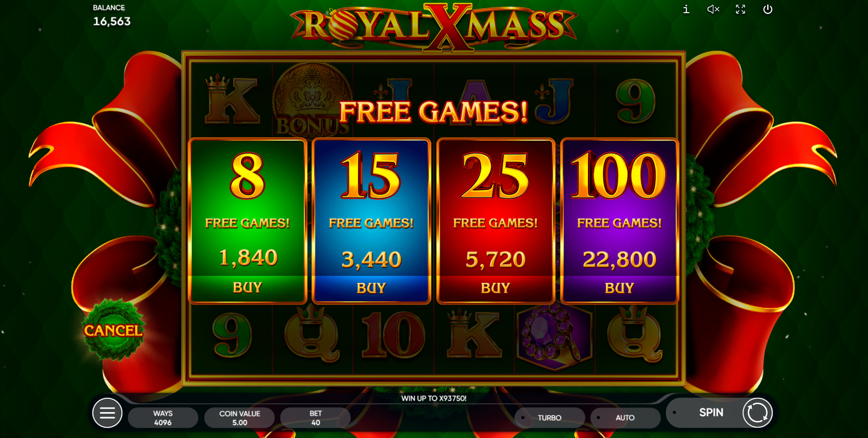The height and width of the screenshot is (438, 868).
Task: Cancel with the wreath button
Action: (113, 330)
